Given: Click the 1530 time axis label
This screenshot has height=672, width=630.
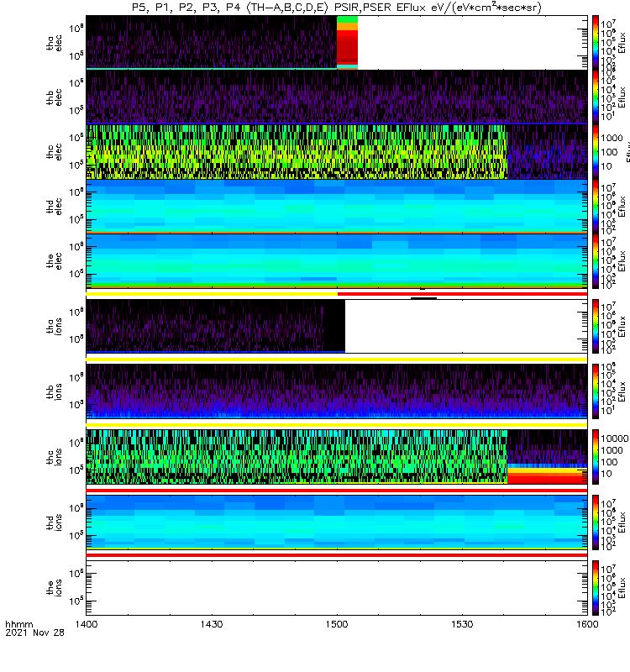Looking at the screenshot, I should (462, 624).
